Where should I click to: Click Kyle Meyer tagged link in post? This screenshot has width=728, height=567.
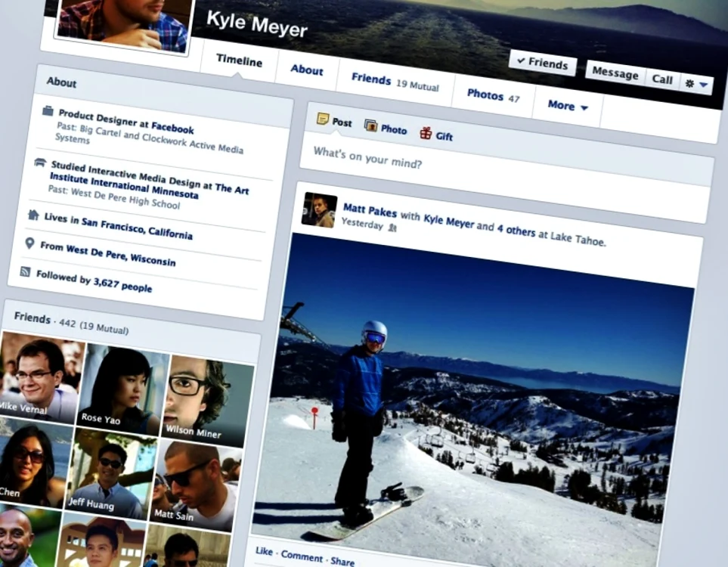pos(448,220)
